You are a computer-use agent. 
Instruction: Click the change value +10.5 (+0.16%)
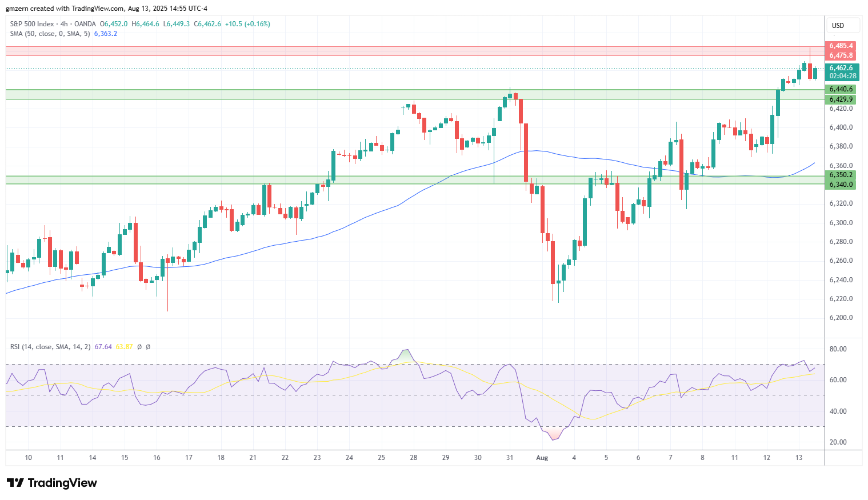pyautogui.click(x=247, y=24)
